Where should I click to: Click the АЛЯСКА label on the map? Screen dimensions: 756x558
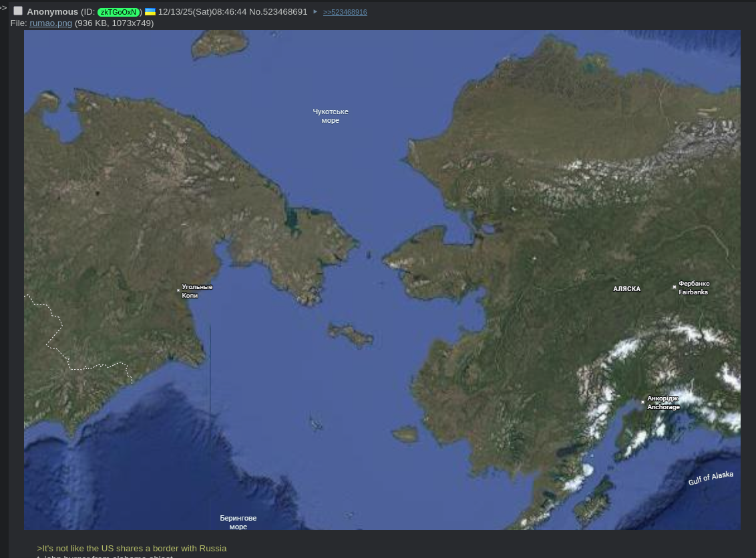click(627, 288)
